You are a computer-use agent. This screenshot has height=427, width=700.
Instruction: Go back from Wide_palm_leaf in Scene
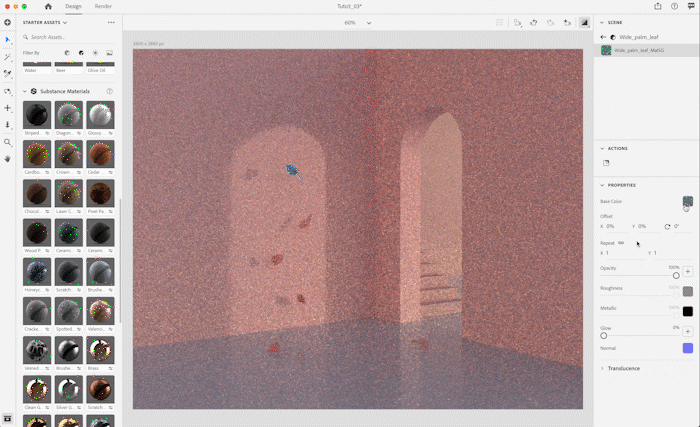pos(604,36)
